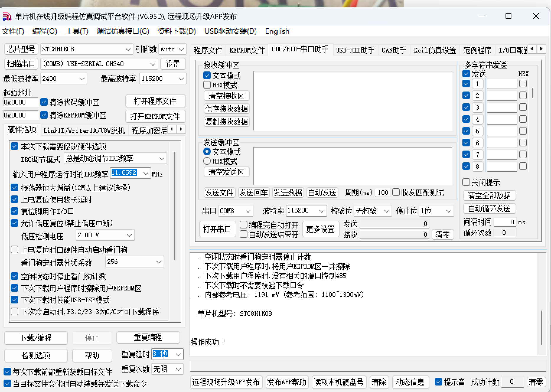
Task: Expand the 最低波特率 2400 dropdown
Action: (x=82, y=79)
